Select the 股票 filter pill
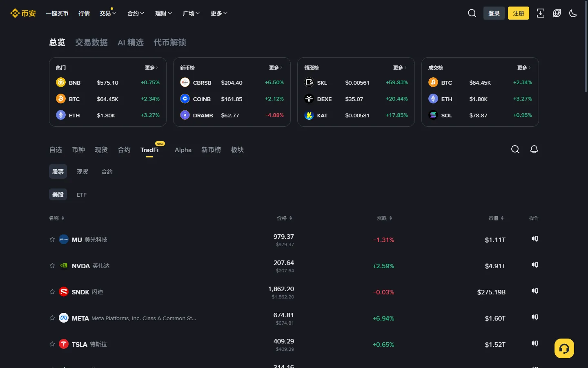588x368 pixels. pos(58,172)
